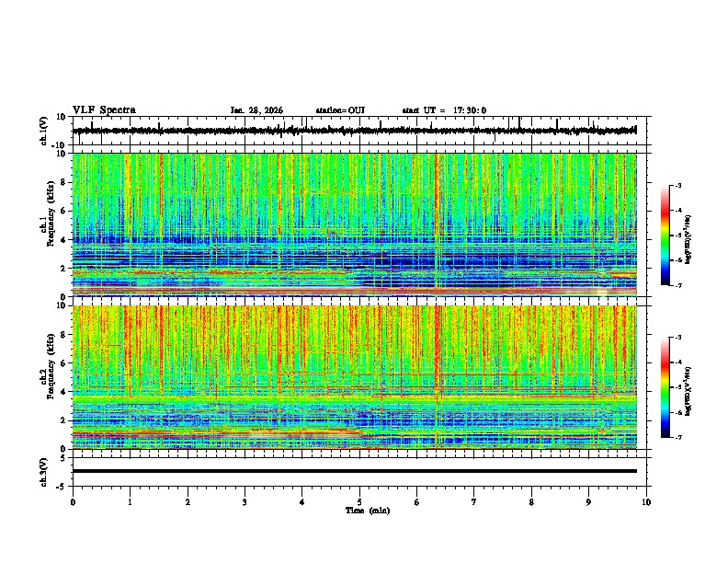Image resolution: width=728 pixels, height=563 pixels.
Task: Click the ch.3 black voltage trace
Action: [355, 471]
